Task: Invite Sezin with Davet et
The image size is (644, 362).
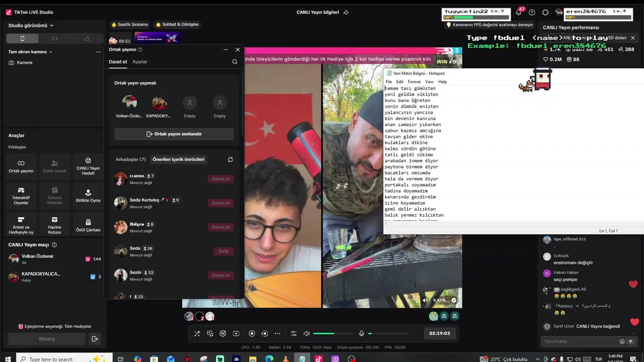Action: coord(221,276)
